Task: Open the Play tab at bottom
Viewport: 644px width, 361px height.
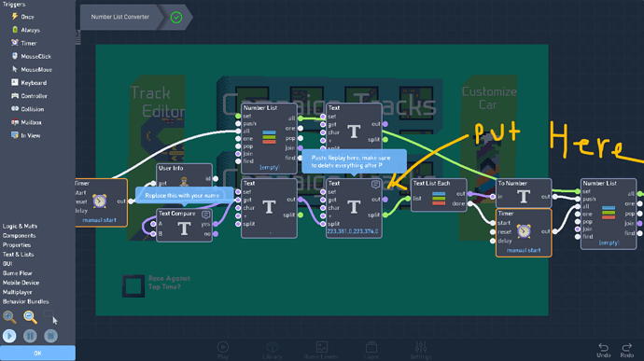Action: click(223, 351)
